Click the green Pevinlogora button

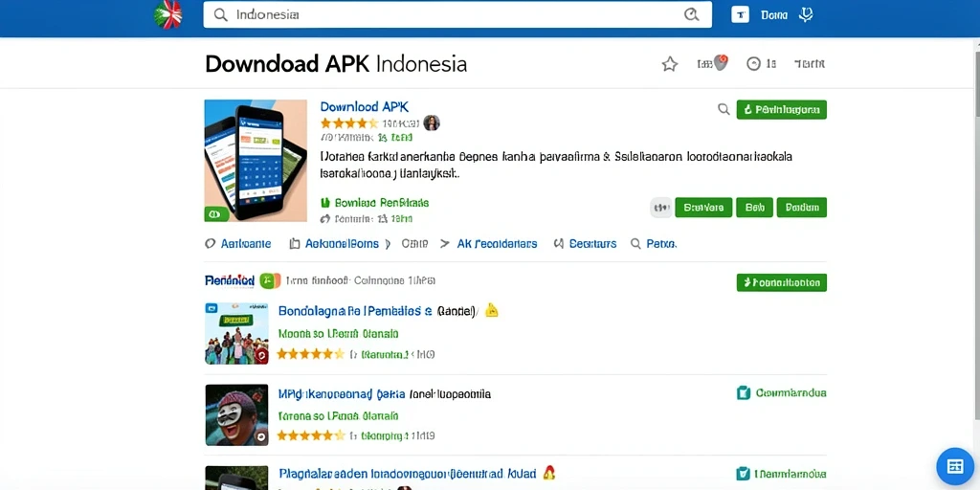pyautogui.click(x=782, y=109)
